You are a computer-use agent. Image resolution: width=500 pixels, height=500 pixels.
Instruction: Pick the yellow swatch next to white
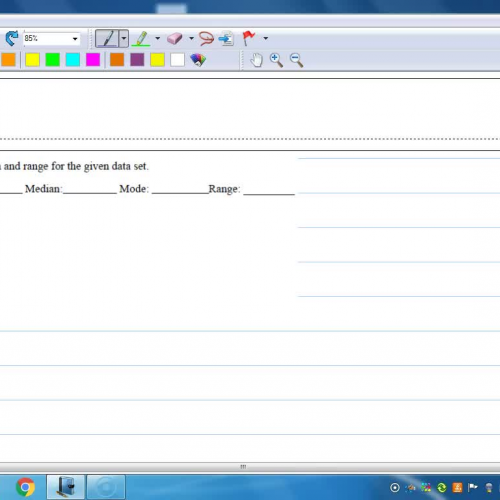[157, 60]
